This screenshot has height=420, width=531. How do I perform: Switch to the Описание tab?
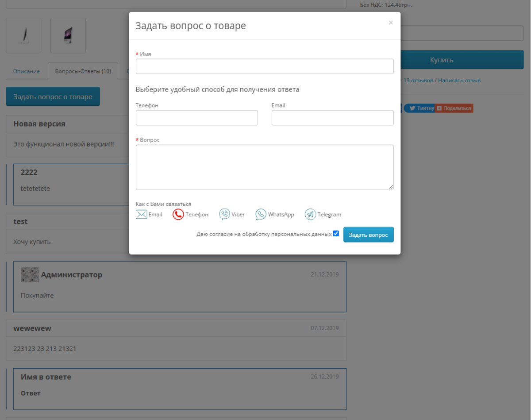26,71
